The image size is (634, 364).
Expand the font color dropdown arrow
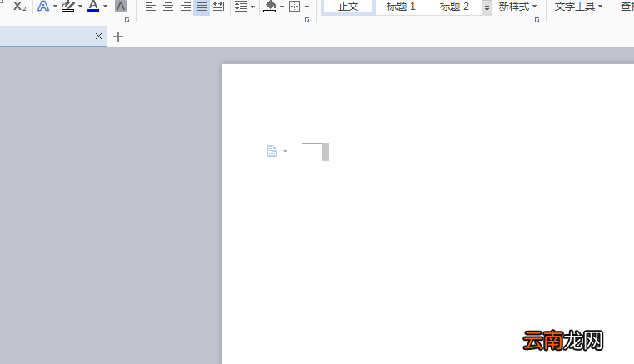click(105, 7)
